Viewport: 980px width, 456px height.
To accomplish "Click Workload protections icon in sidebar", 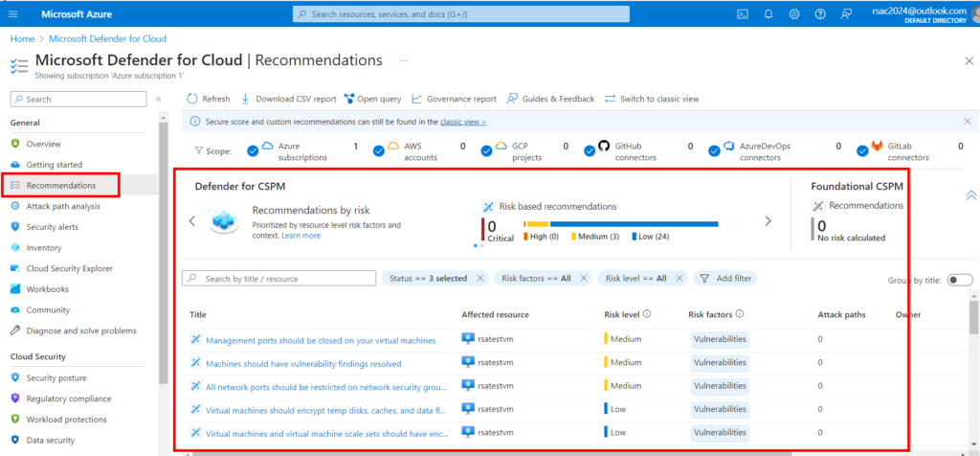I will click(15, 419).
